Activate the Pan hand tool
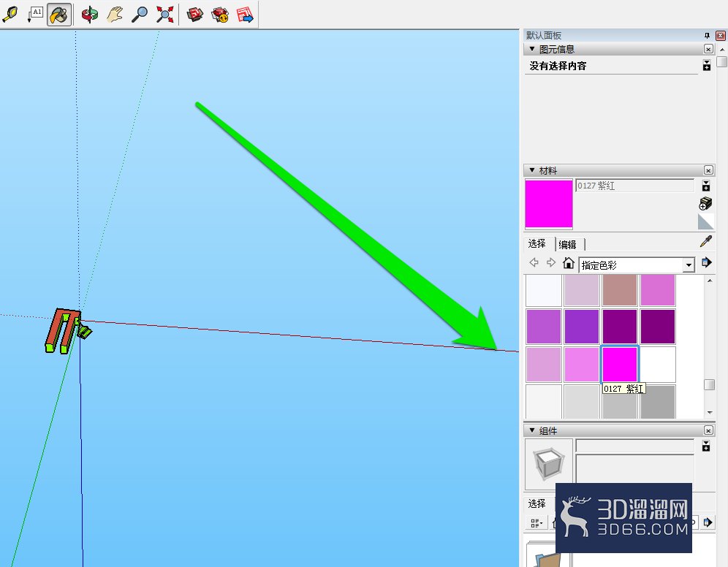The width and height of the screenshot is (728, 567). (114, 15)
